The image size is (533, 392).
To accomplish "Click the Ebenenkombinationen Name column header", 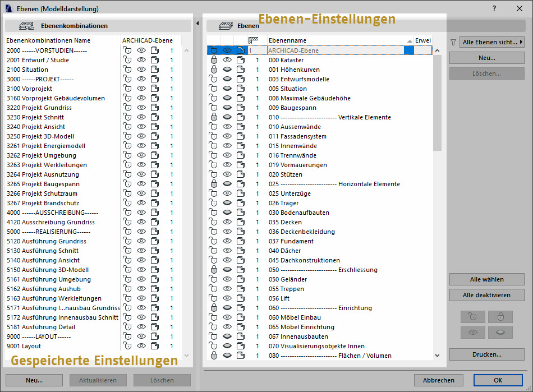I will 62,40.
